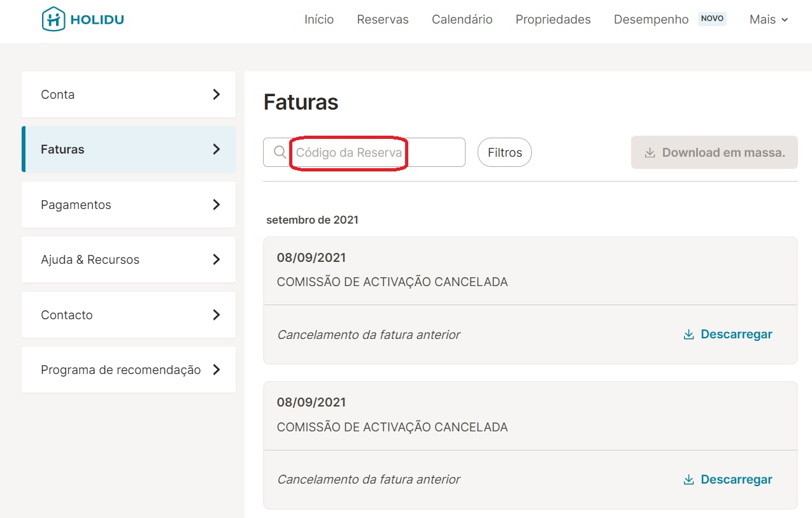Viewport: 812px width, 518px height.
Task: Expand the Mais dropdown menu
Action: click(769, 20)
